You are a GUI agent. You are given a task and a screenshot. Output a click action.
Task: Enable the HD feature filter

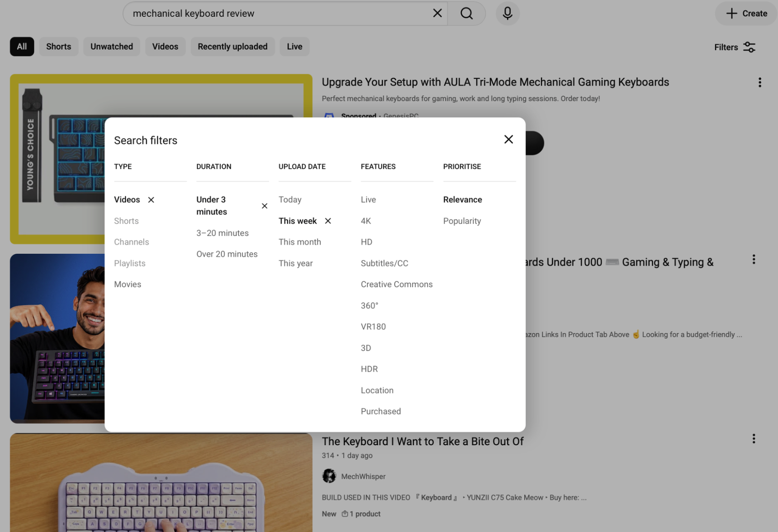click(x=366, y=242)
